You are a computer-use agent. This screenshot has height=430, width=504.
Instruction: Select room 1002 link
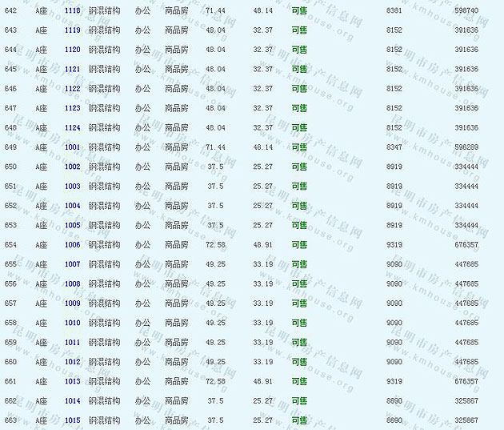tap(72, 167)
